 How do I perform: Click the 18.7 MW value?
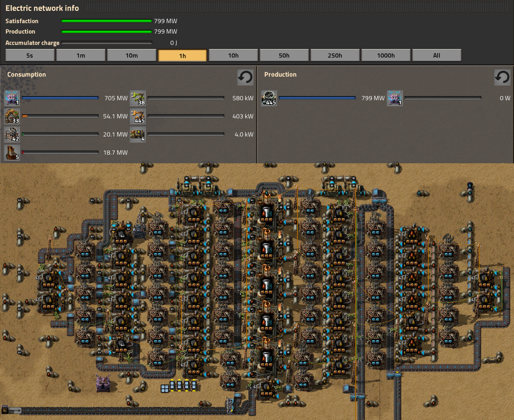coord(115,152)
